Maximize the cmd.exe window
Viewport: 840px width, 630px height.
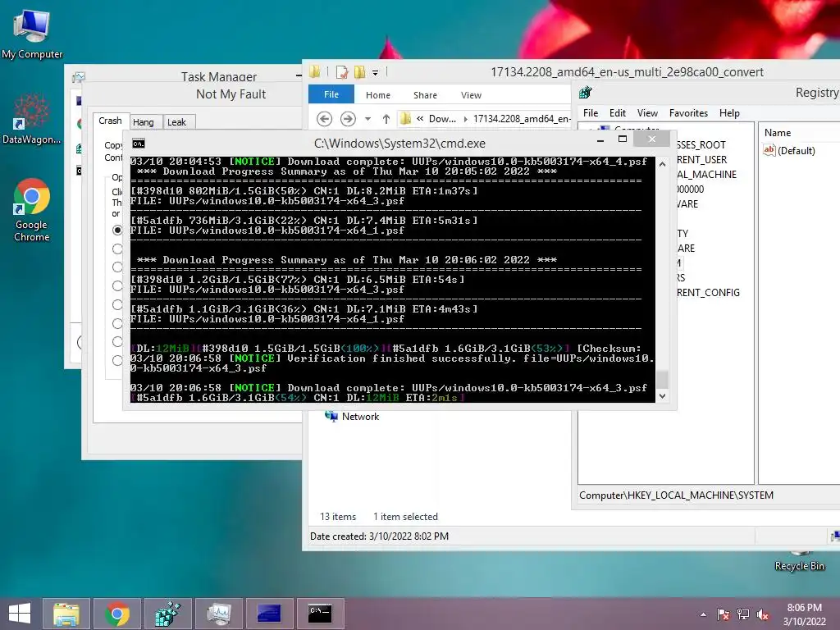(x=623, y=139)
